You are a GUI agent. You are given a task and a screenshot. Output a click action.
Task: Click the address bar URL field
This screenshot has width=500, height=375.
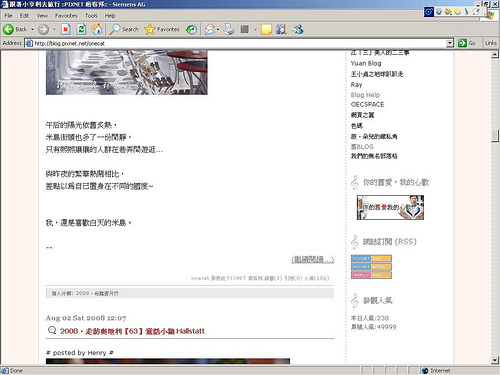[240, 43]
